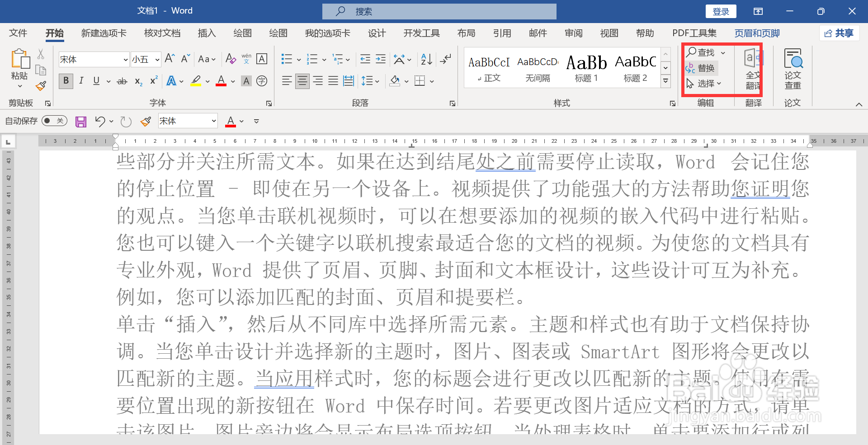The width and height of the screenshot is (868, 445).
Task: Collapse the ribbon
Action: click(859, 104)
